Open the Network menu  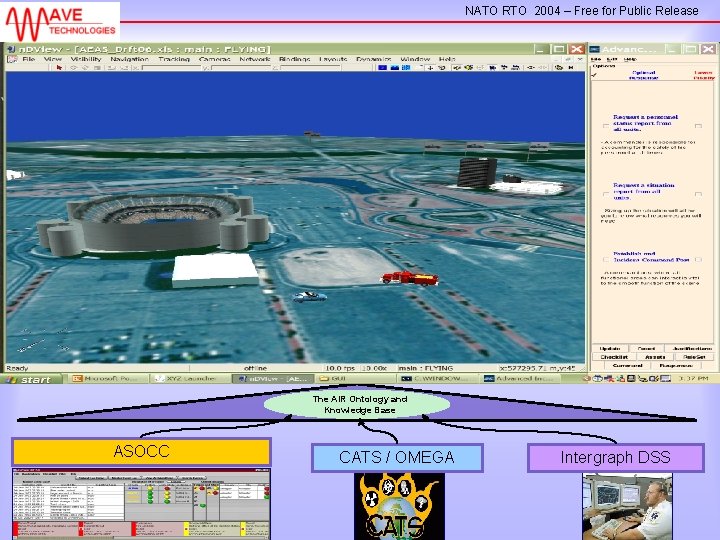point(255,59)
